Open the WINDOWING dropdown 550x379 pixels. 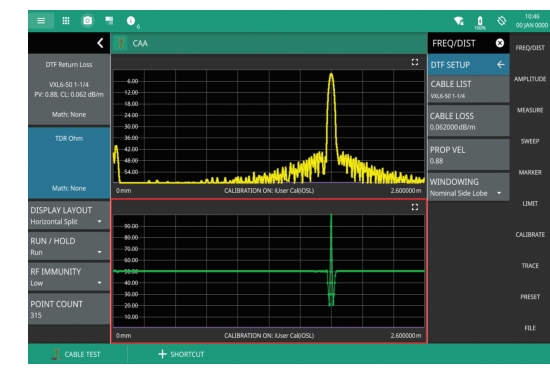click(469, 187)
